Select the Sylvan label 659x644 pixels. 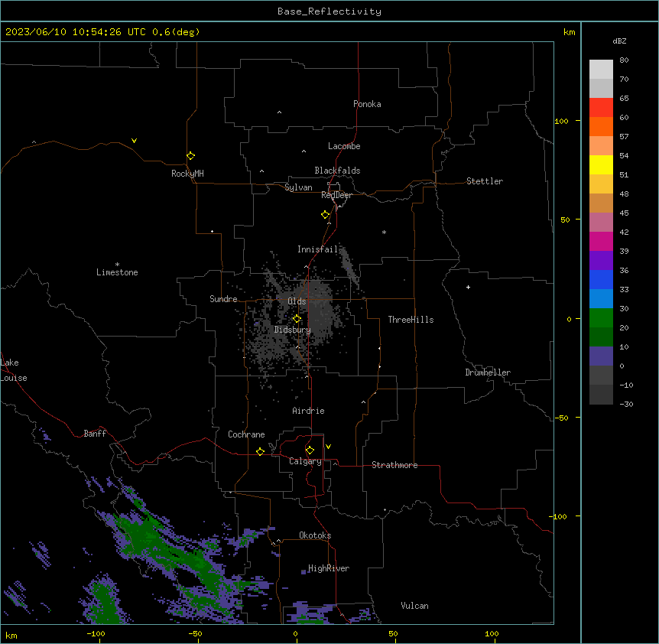pos(298,187)
